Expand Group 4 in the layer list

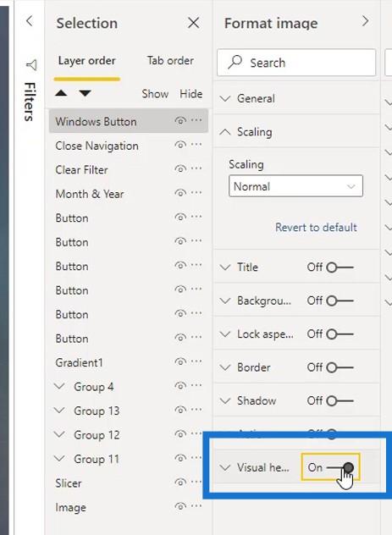tap(60, 387)
